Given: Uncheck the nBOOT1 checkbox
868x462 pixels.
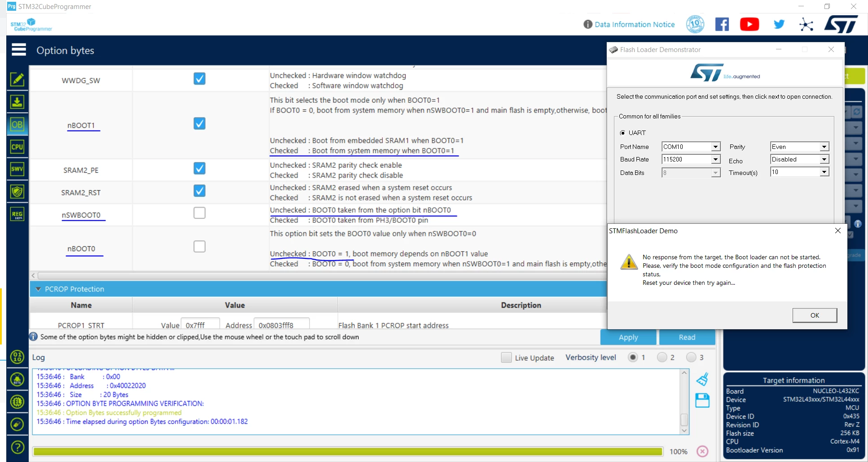Looking at the screenshot, I should point(199,123).
